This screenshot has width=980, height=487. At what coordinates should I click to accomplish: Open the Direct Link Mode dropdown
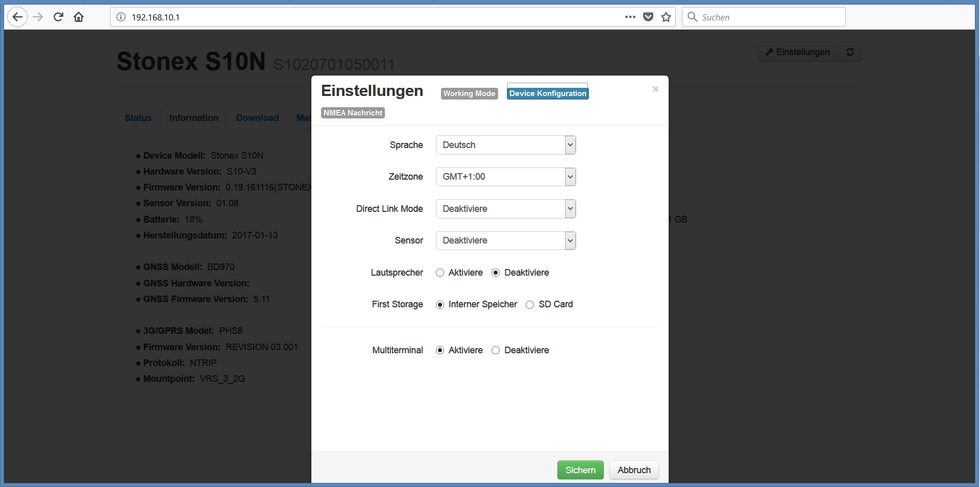[506, 209]
